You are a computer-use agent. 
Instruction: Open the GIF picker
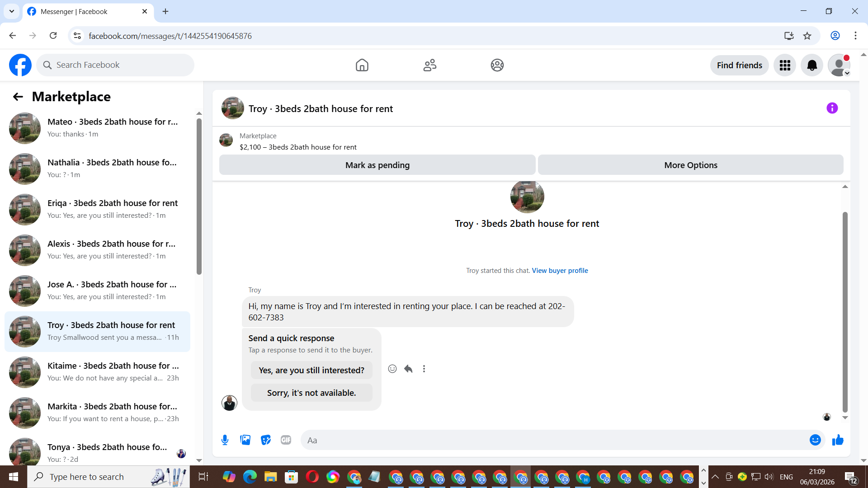pyautogui.click(x=286, y=440)
